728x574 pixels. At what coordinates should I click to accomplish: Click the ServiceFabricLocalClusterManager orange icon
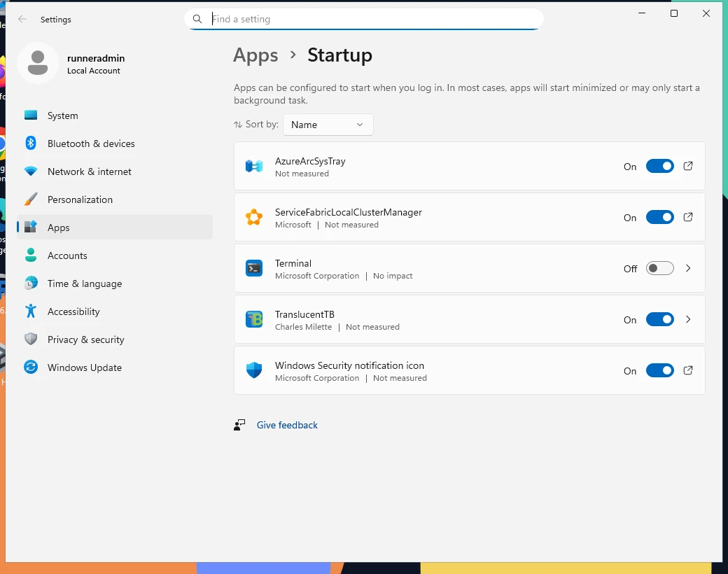pyautogui.click(x=254, y=217)
